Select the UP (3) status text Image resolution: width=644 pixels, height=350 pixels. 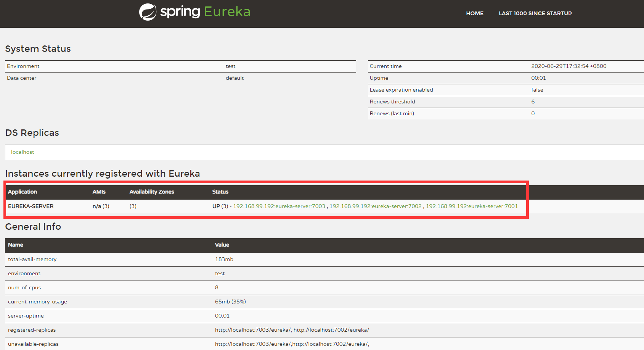(220, 206)
